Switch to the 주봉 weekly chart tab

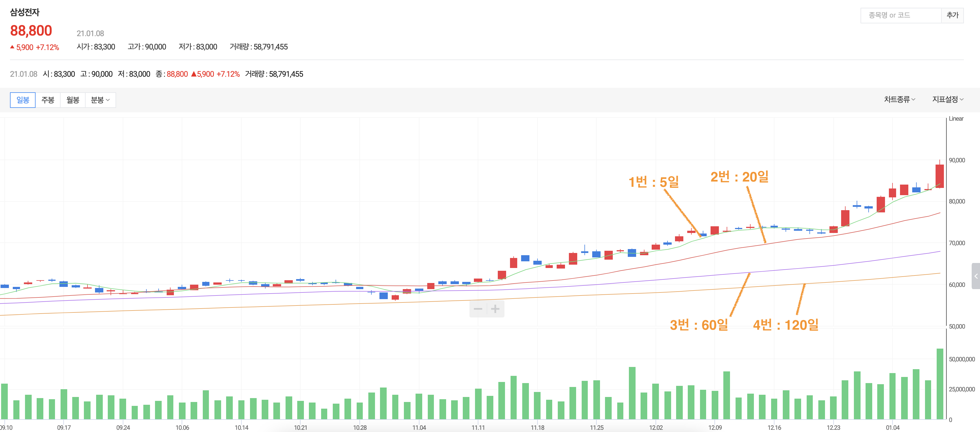pyautogui.click(x=48, y=100)
